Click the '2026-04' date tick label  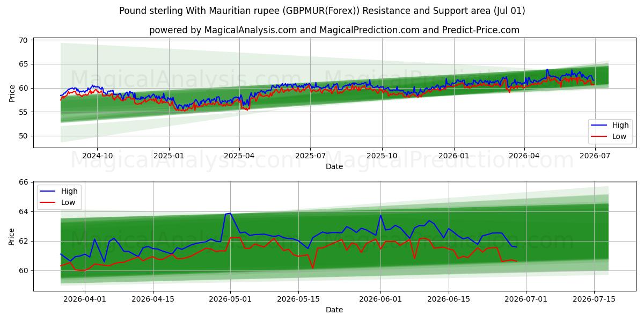(524, 156)
